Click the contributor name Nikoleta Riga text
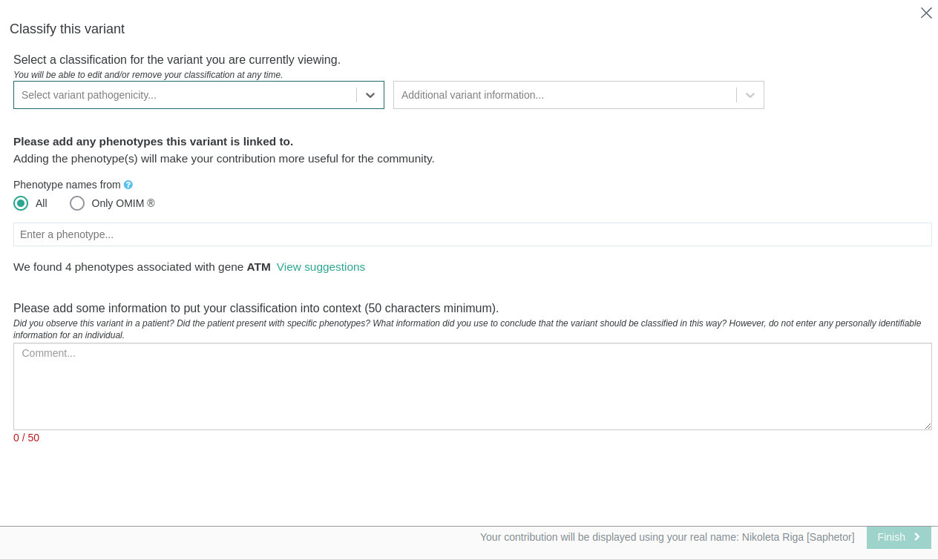Viewport: 938px width, 560px height. (773, 537)
